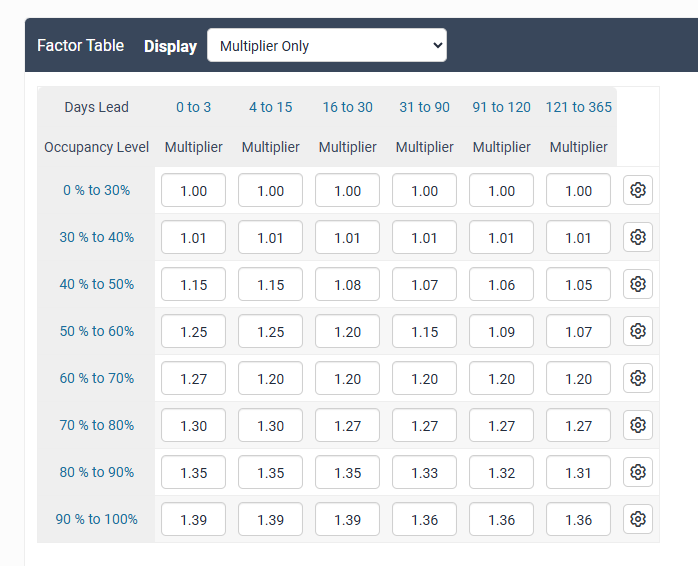Screen dimensions: 698x566
Task: Open the '40 % to 50%' occupancy link
Action: point(97,284)
